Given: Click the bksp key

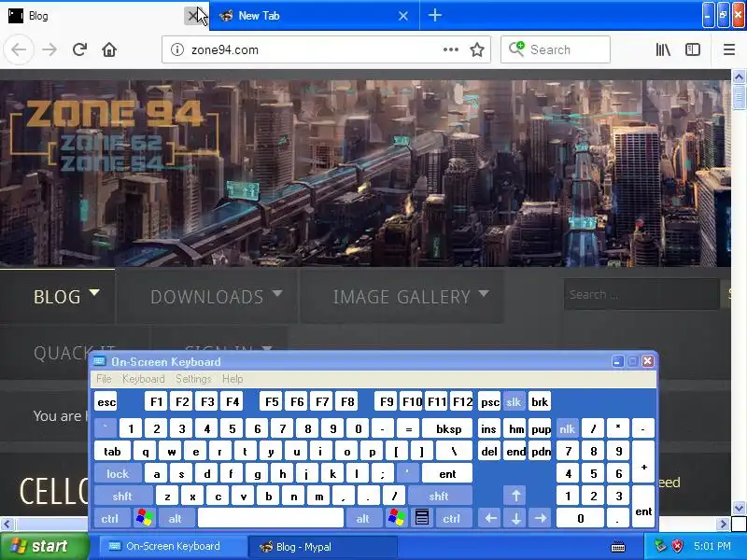Looking at the screenshot, I should [x=448, y=428].
